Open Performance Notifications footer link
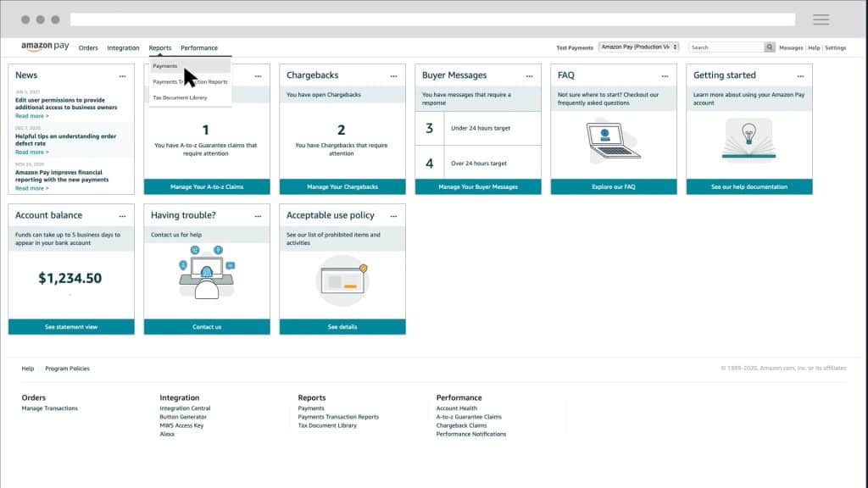The width and height of the screenshot is (868, 488). (x=470, y=435)
